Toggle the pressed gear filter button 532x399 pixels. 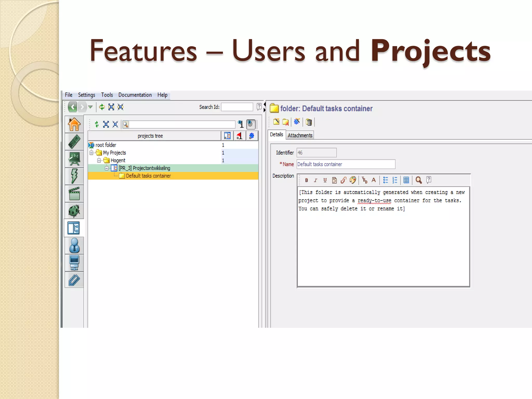coord(251,124)
